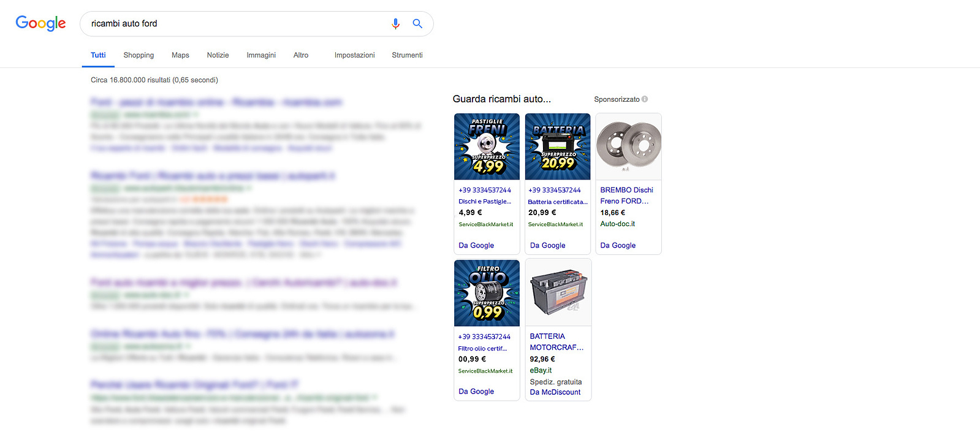Open the Filtro Olio 0,99 product image
The height and width of the screenshot is (432, 980).
[x=487, y=293]
